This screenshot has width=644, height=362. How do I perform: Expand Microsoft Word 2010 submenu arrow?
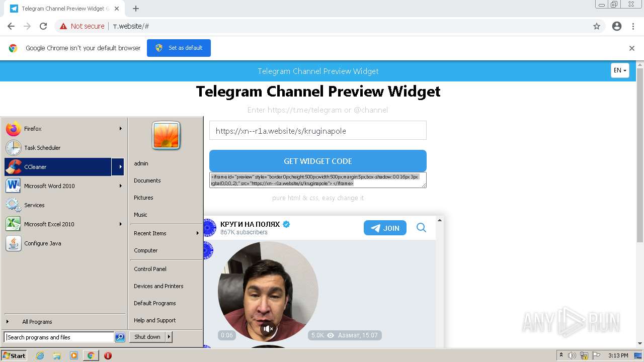tap(120, 186)
